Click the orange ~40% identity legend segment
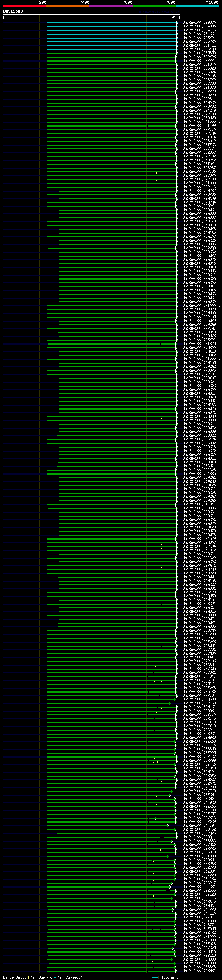The height and width of the screenshot is (980, 222). [68, 6]
